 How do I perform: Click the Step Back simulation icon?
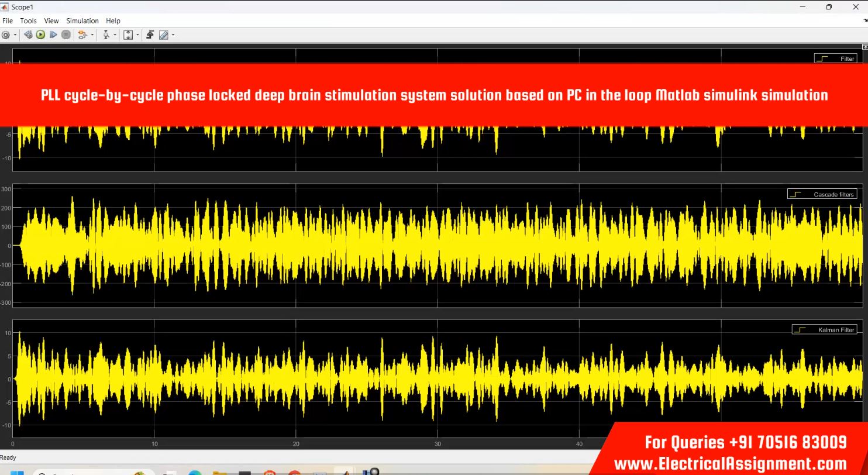coord(27,35)
